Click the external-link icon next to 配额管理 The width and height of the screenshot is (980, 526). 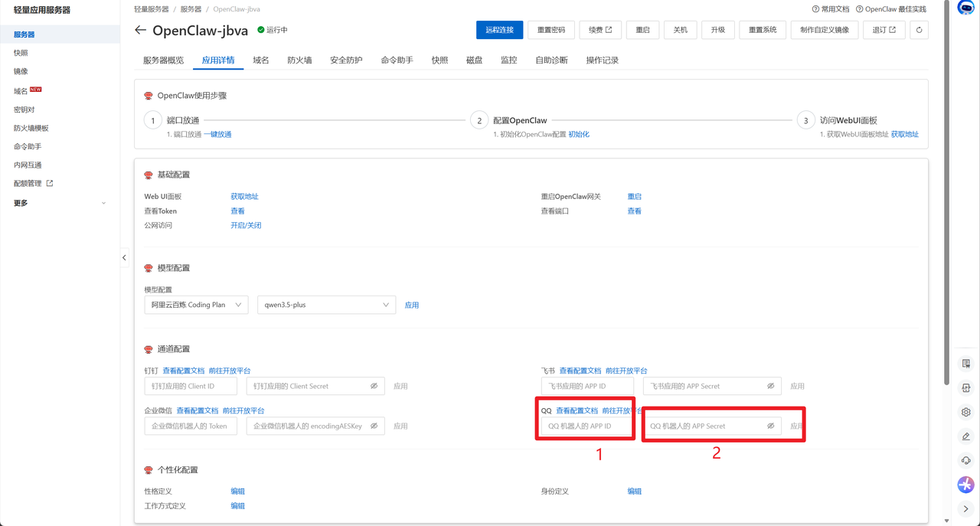[x=50, y=184]
